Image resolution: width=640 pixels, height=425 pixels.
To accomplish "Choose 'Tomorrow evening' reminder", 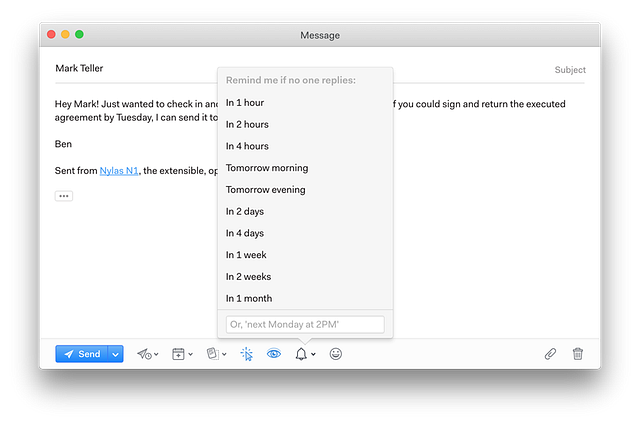I will 305,190.
